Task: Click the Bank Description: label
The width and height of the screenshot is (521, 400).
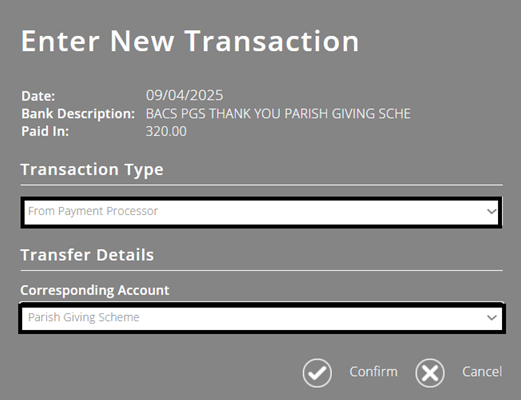Action: pos(78,114)
